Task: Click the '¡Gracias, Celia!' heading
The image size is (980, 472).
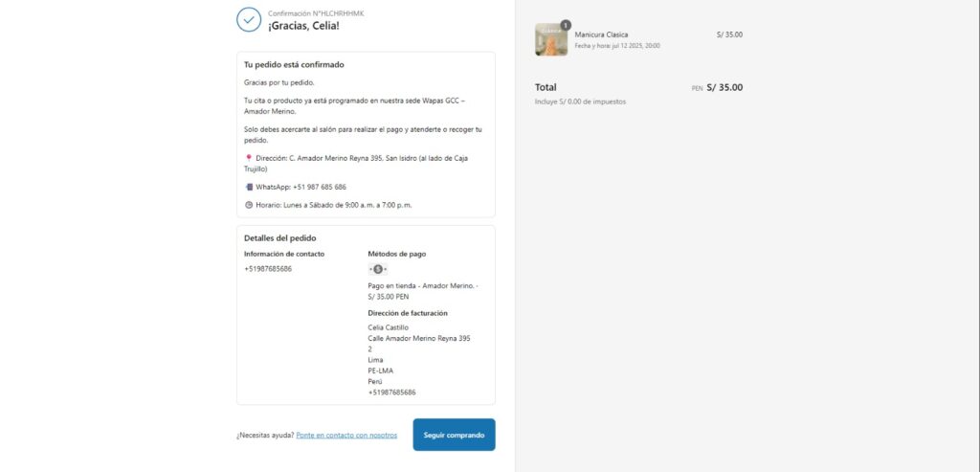Action: [x=303, y=26]
